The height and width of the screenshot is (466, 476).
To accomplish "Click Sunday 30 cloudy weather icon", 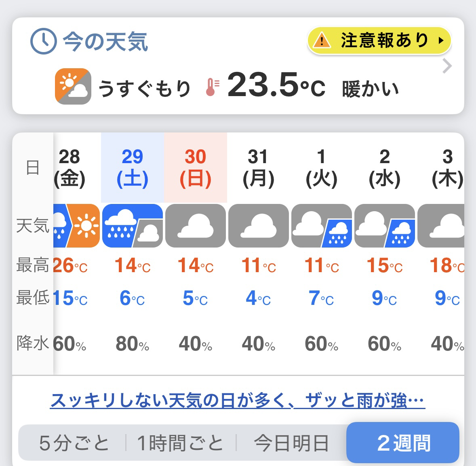I will [x=196, y=226].
